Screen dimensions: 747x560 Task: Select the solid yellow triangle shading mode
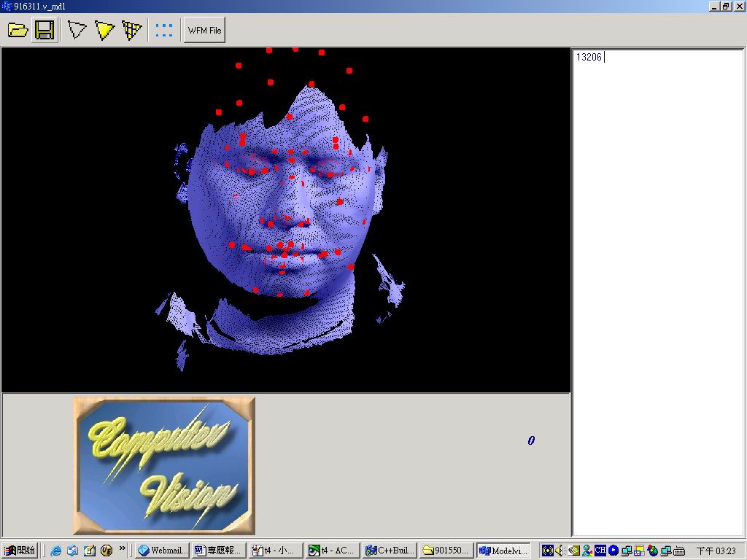pyautogui.click(x=105, y=30)
